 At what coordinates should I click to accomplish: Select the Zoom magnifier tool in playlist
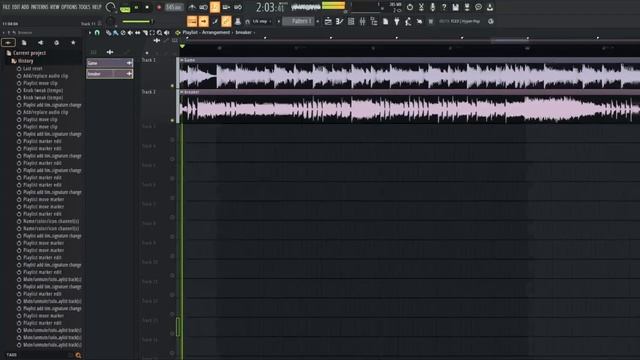[159, 33]
